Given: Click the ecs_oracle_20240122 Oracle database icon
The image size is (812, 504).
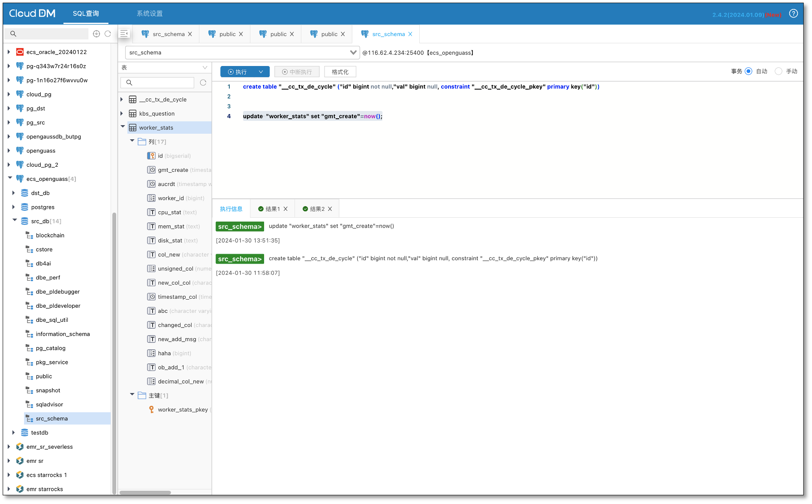Looking at the screenshot, I should [x=20, y=52].
